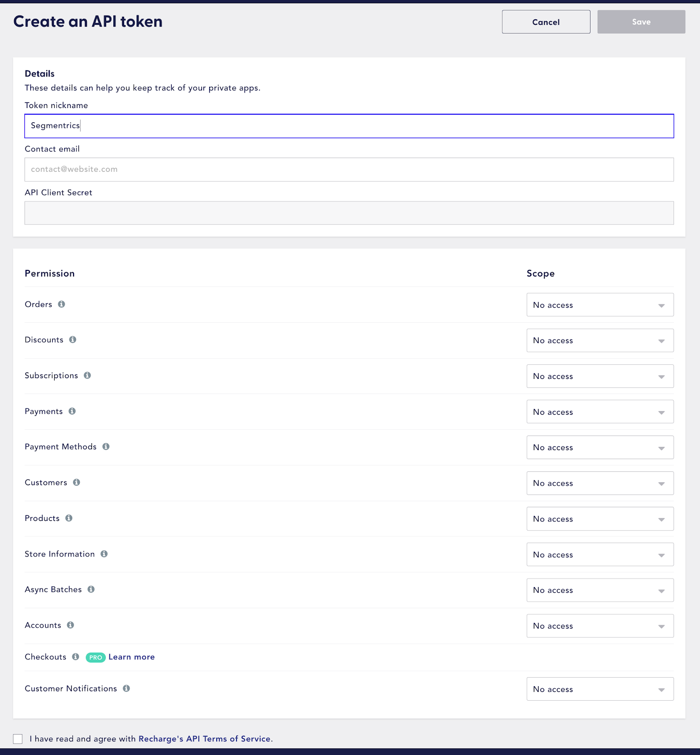Click the info icon beside Async Batches

coord(91,589)
